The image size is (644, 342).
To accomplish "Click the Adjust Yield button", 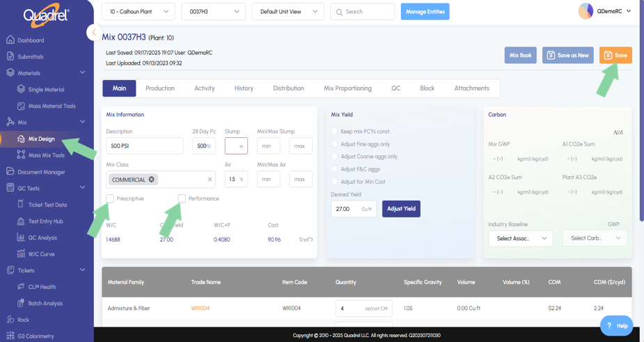I will (401, 209).
